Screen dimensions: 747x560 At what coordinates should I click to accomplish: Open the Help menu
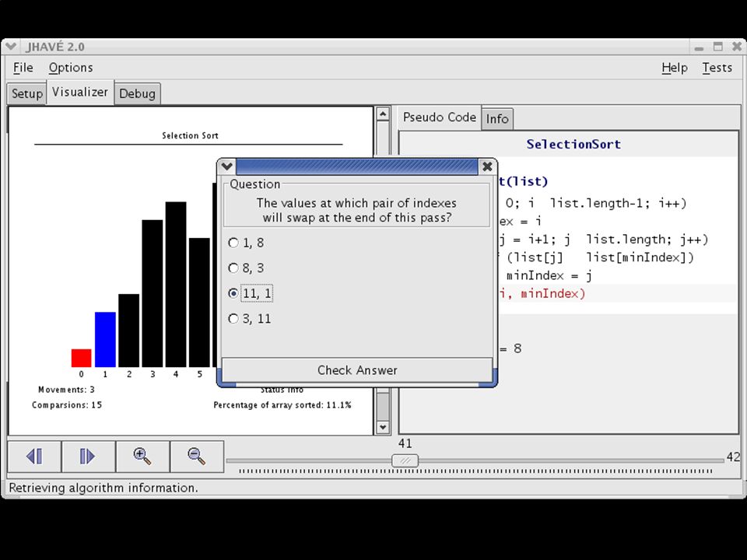[x=674, y=68]
